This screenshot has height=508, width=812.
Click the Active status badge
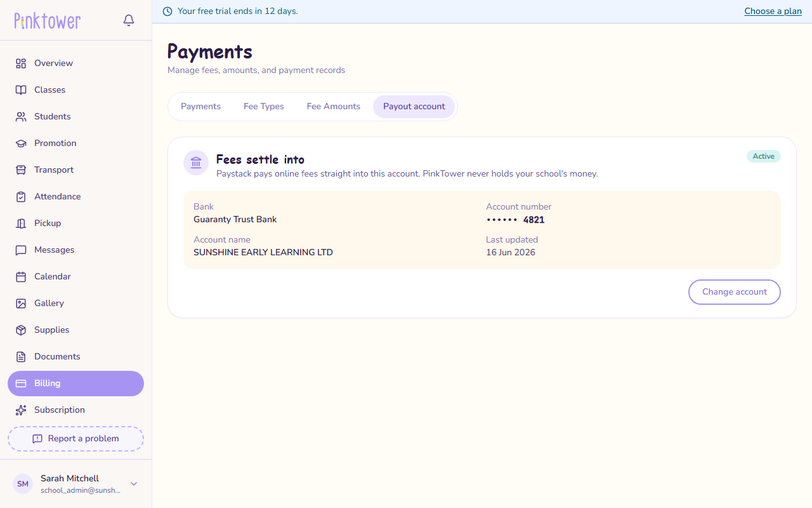764,156
